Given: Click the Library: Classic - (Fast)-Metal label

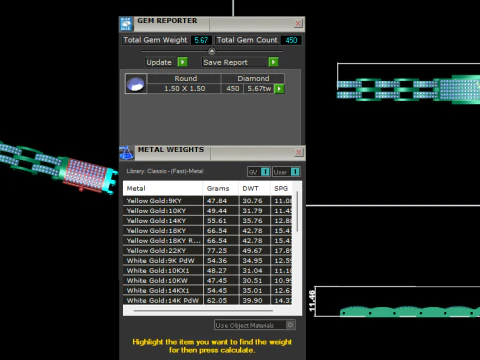Looking at the screenshot, I should tap(165, 171).
